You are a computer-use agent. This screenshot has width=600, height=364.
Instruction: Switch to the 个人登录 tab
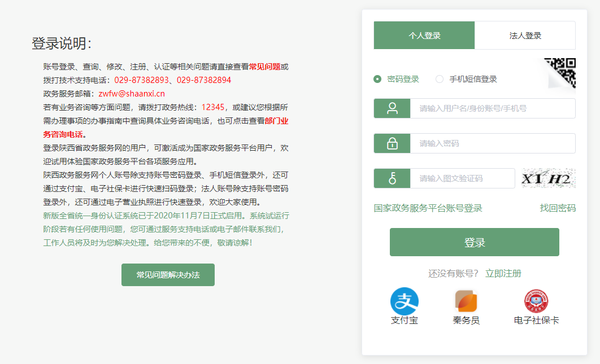[x=424, y=36]
